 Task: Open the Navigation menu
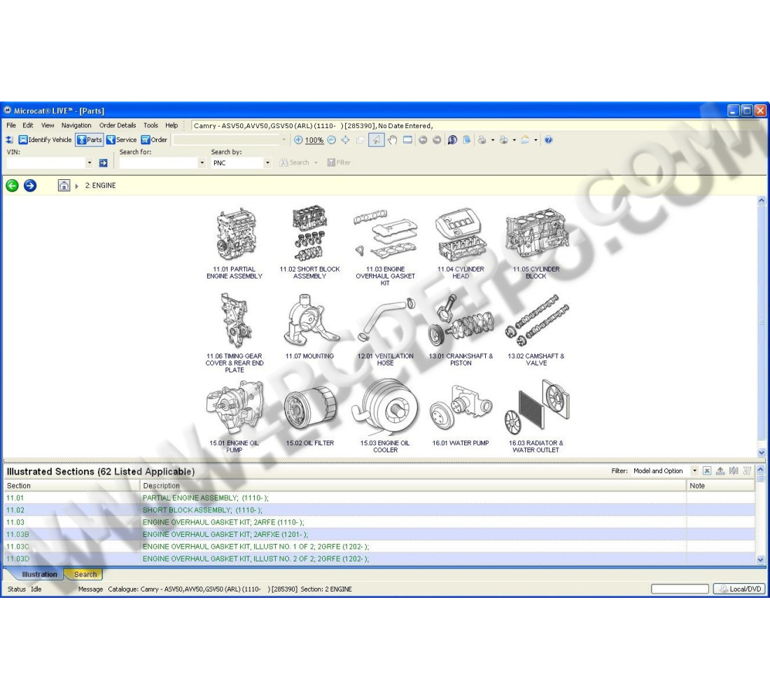tap(76, 126)
